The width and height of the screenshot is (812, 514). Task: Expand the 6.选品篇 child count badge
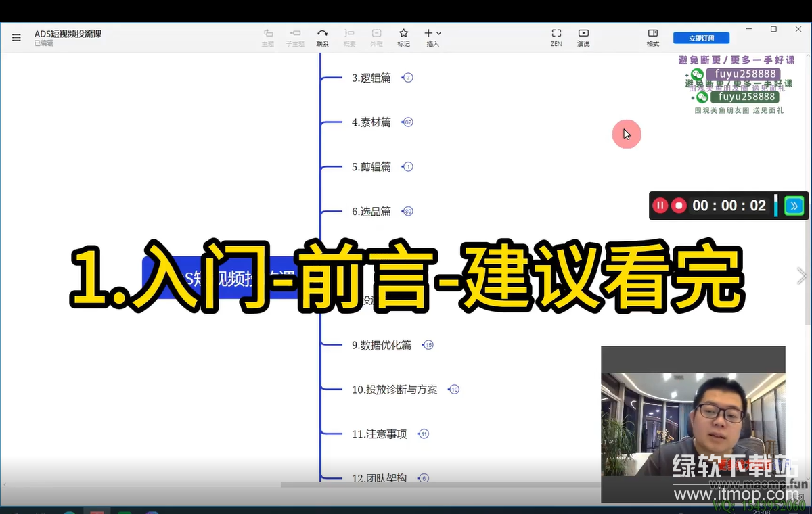[407, 212]
